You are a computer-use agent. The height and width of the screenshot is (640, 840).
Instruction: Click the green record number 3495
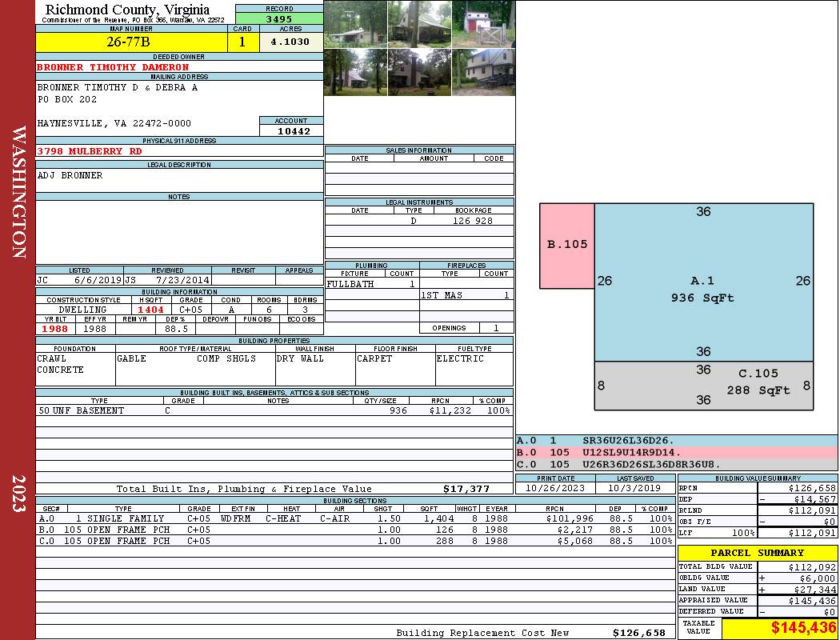pyautogui.click(x=278, y=18)
